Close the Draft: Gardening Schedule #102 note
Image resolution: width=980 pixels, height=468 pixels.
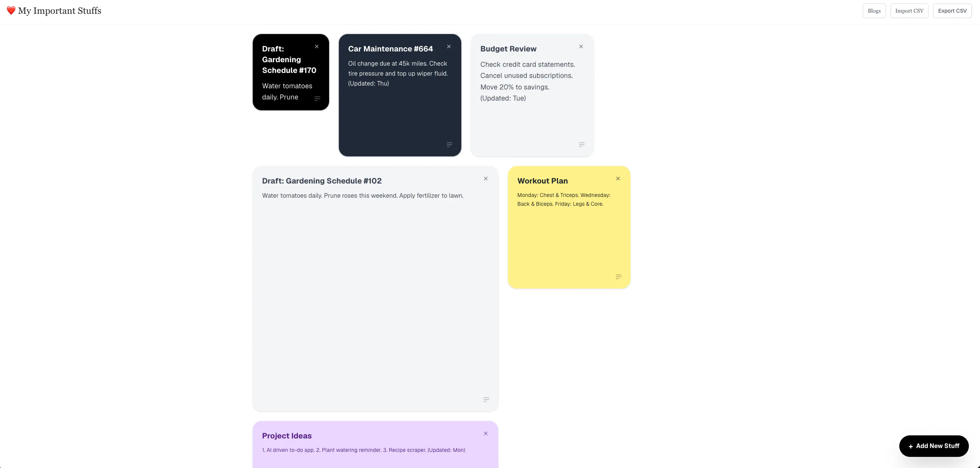click(x=486, y=179)
